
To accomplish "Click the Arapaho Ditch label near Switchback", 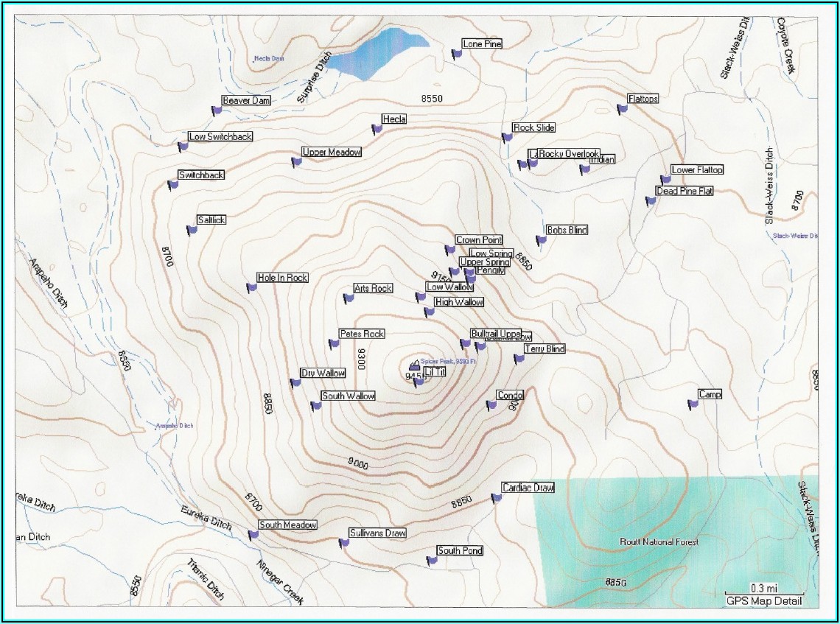I will [x=49, y=282].
